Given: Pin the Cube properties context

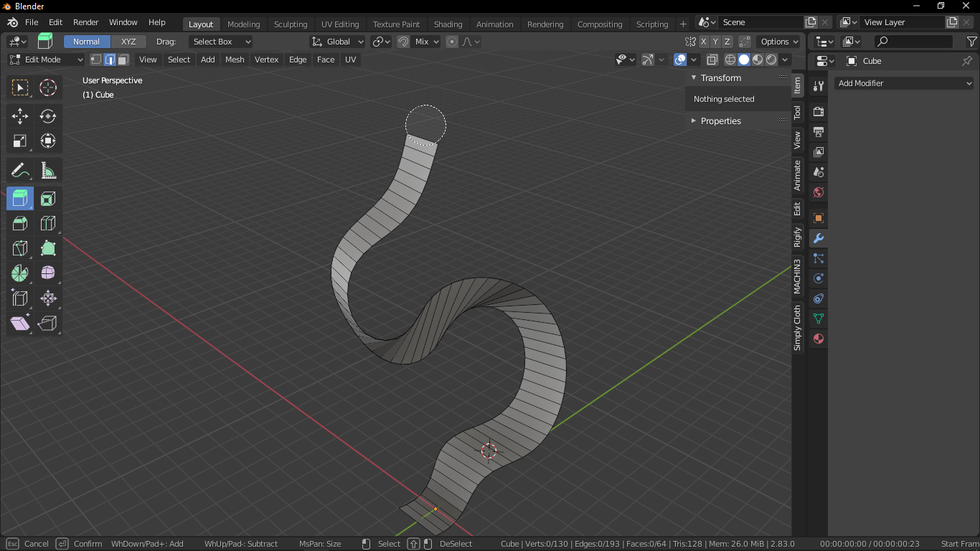Looking at the screenshot, I should (967, 61).
